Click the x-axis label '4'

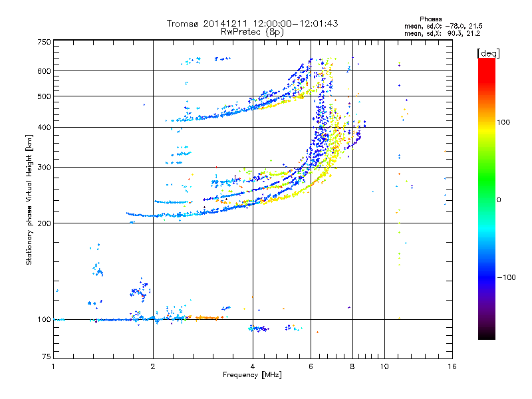pyautogui.click(x=253, y=366)
